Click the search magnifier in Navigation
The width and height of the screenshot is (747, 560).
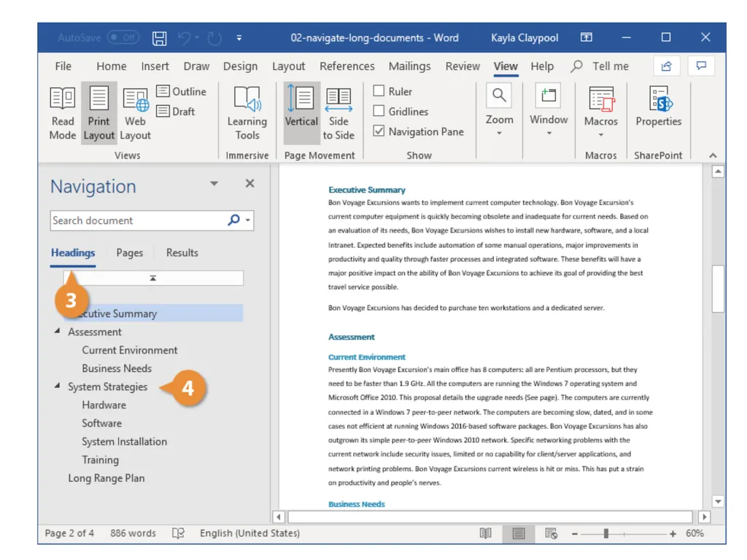pyautogui.click(x=233, y=220)
